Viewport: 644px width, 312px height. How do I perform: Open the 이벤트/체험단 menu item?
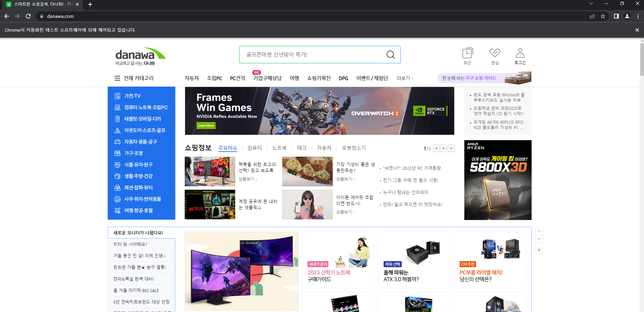[372, 78]
